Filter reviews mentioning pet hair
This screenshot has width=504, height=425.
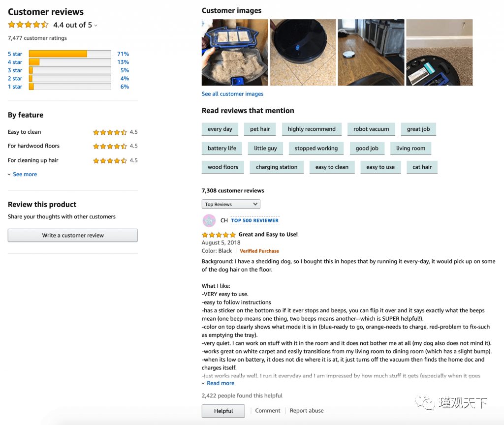pos(260,129)
